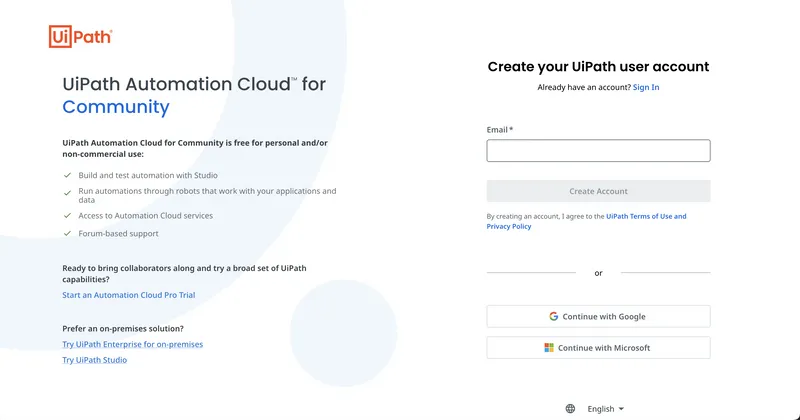Screen dimensions: 800x420
Task: Click checkmark beside Access to Automation Cloud services
Action: tap(67, 215)
